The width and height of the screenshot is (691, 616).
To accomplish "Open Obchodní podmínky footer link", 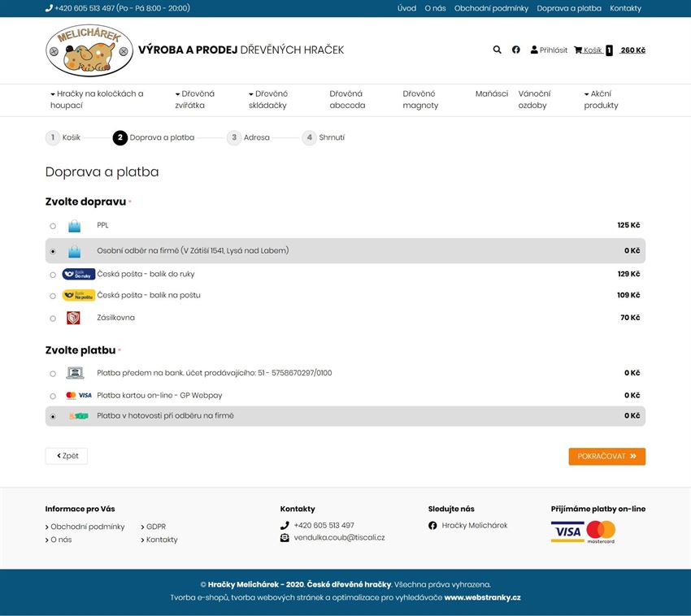I will point(87,527).
